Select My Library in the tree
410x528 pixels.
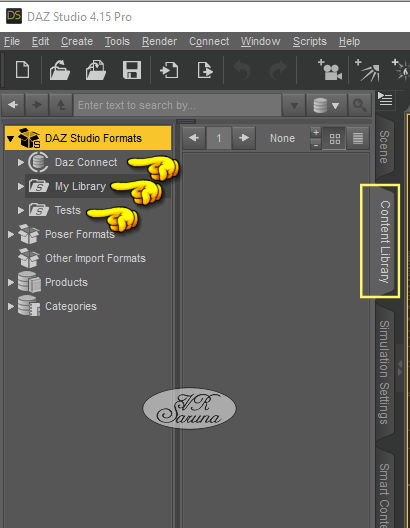tap(80, 186)
